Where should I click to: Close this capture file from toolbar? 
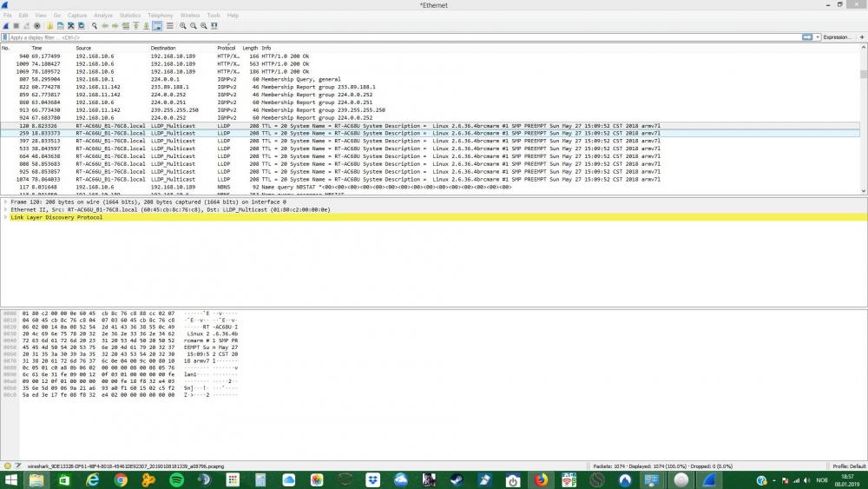click(71, 26)
